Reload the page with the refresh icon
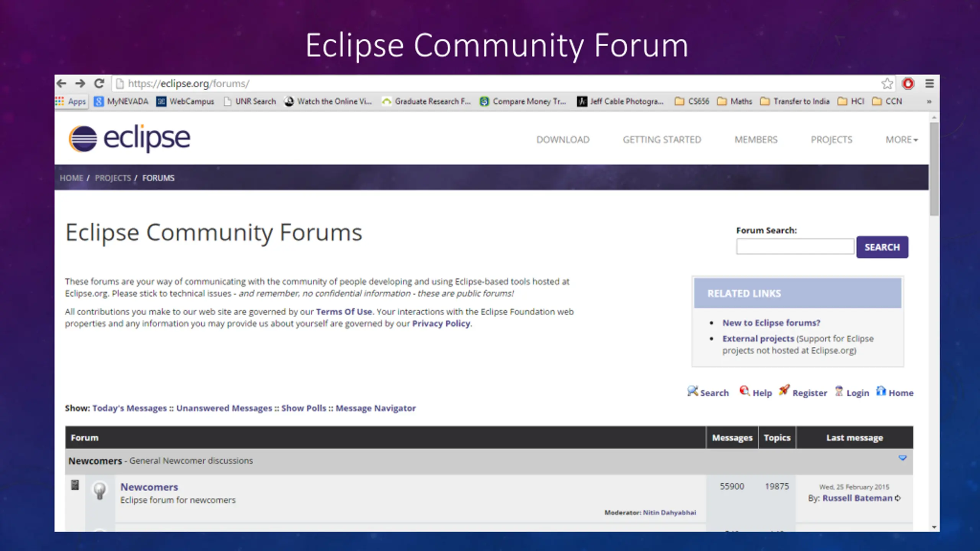The image size is (980, 551). pyautogui.click(x=100, y=83)
